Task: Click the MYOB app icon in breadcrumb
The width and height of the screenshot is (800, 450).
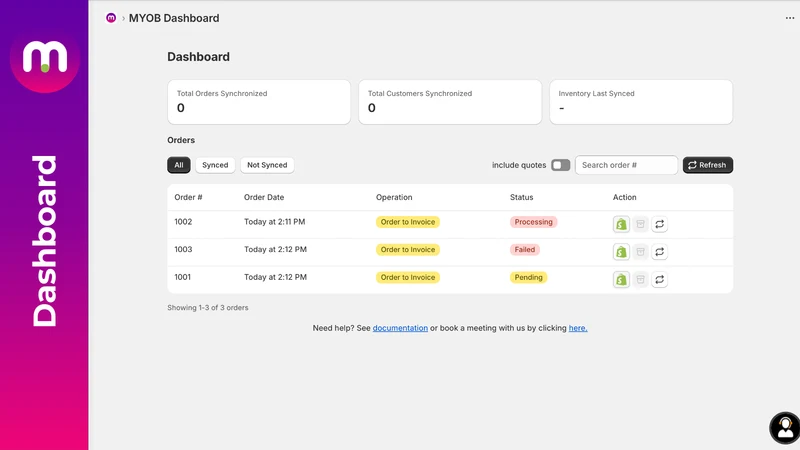Action: coord(111,18)
